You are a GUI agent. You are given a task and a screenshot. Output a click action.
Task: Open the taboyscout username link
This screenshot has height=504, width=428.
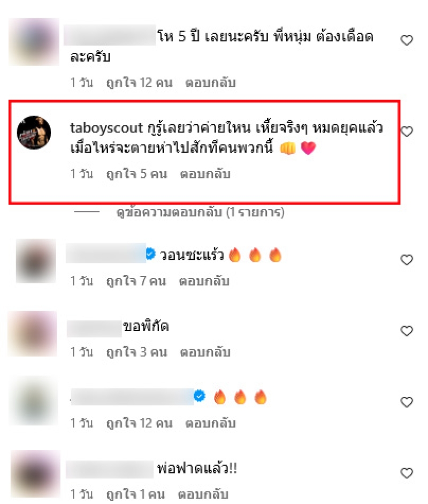pyautogui.click(x=106, y=128)
